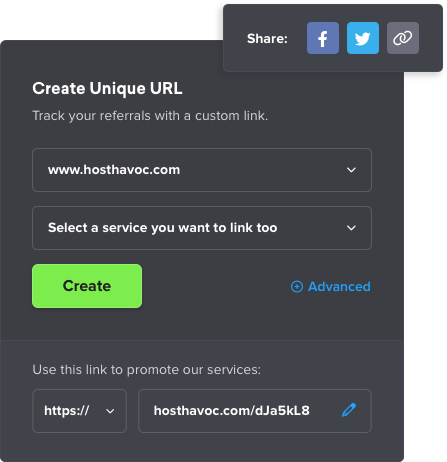
Task: Open the www.hosthavoc.com domain dropdown
Action: [202, 170]
